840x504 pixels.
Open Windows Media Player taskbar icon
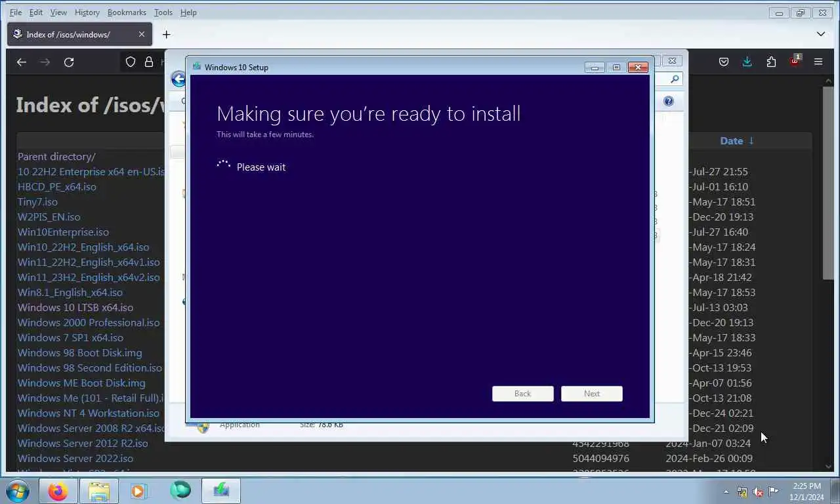138,491
